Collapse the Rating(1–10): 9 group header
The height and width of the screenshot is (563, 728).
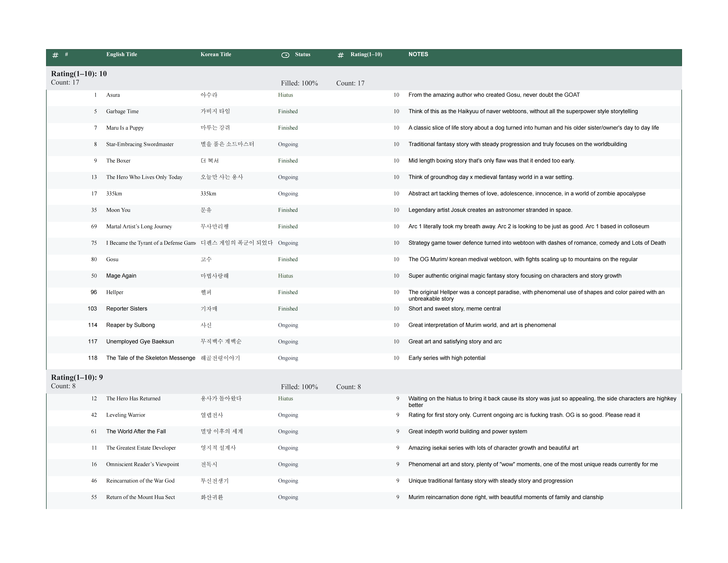click(x=77, y=377)
